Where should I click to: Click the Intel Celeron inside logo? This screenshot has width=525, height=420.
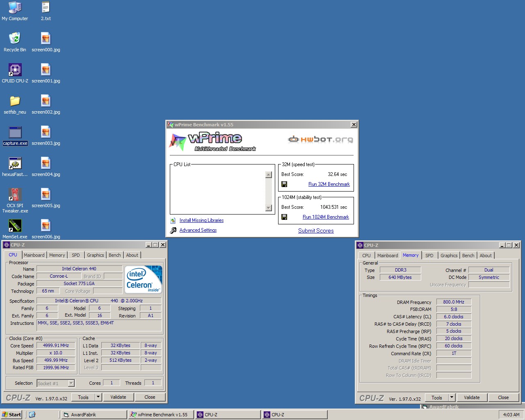coord(144,279)
